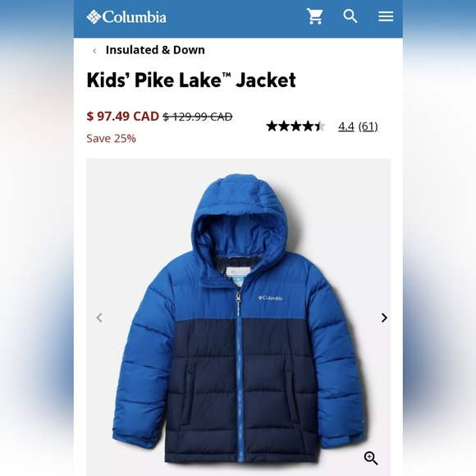Click the $97.49 CAD sale price
The image size is (476, 476).
click(122, 117)
